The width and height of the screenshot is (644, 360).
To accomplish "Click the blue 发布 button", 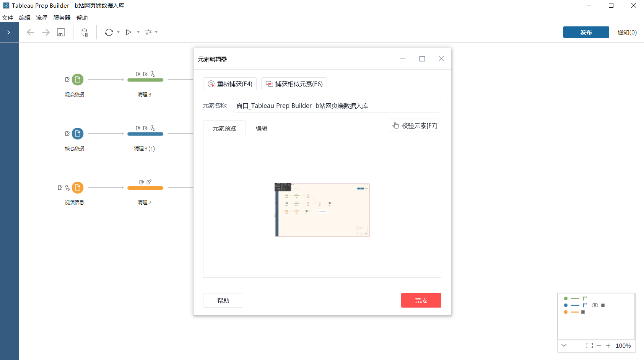I will (586, 32).
